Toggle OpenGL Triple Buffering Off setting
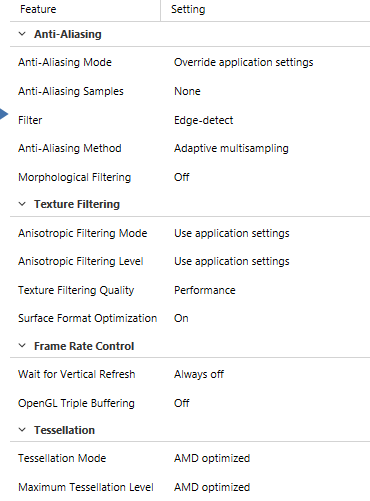The width and height of the screenshot is (370, 501). tap(182, 403)
